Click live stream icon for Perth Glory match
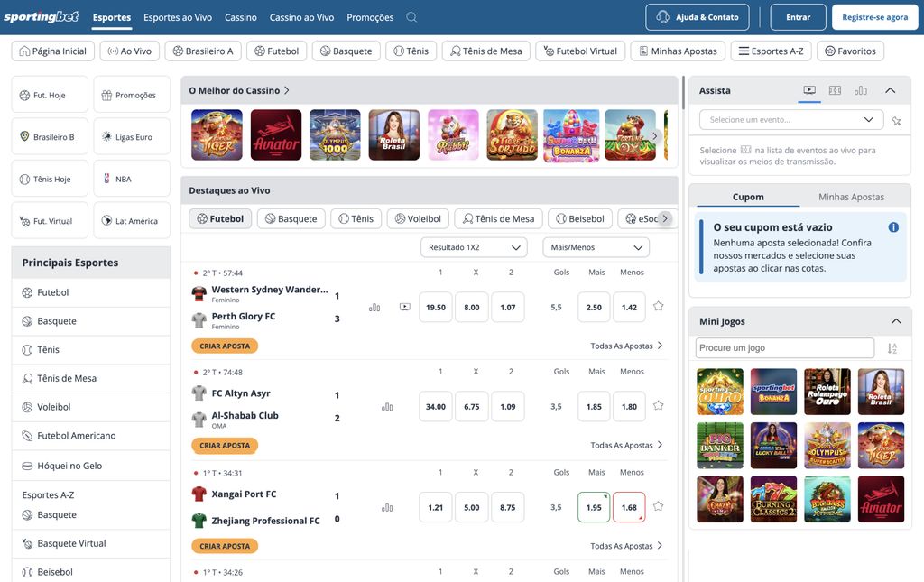 404,307
